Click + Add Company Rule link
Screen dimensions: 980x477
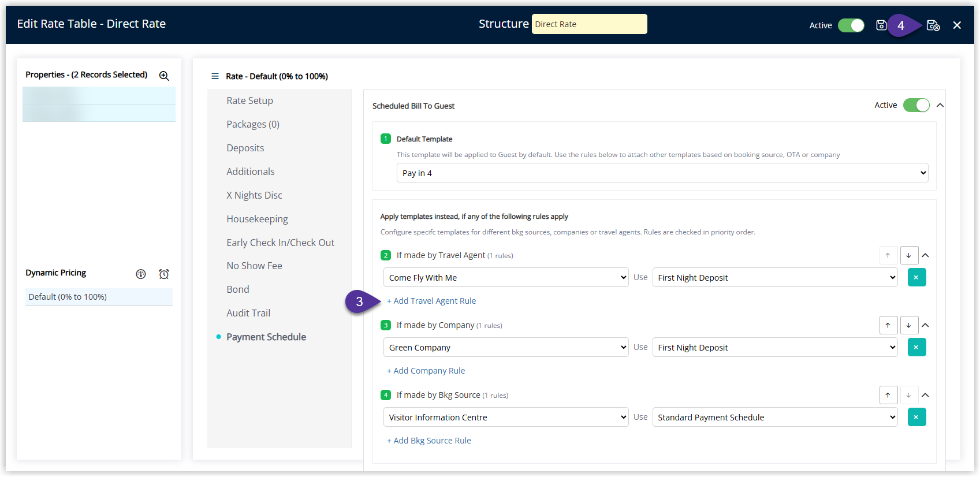coord(426,371)
